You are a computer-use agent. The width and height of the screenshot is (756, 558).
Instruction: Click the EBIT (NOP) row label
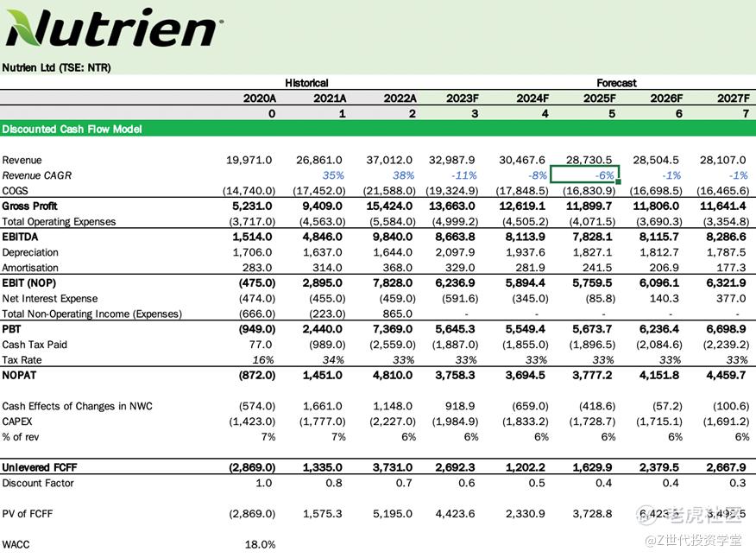(x=29, y=283)
